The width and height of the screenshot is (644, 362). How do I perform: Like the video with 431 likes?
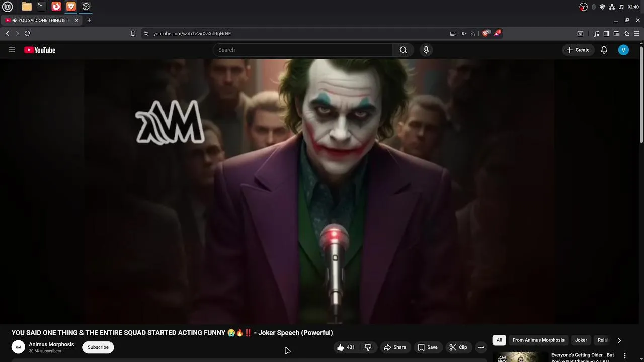(346, 347)
